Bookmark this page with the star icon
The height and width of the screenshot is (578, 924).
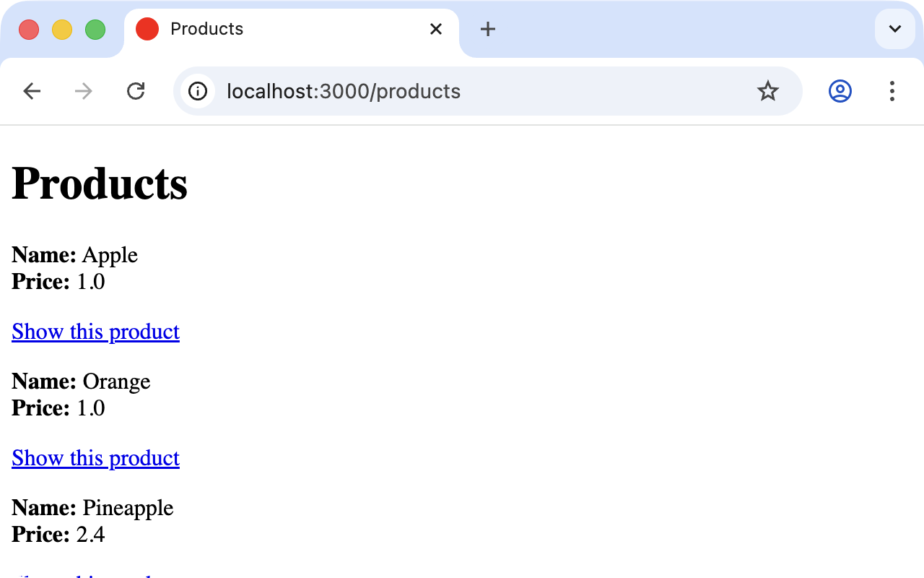(768, 91)
